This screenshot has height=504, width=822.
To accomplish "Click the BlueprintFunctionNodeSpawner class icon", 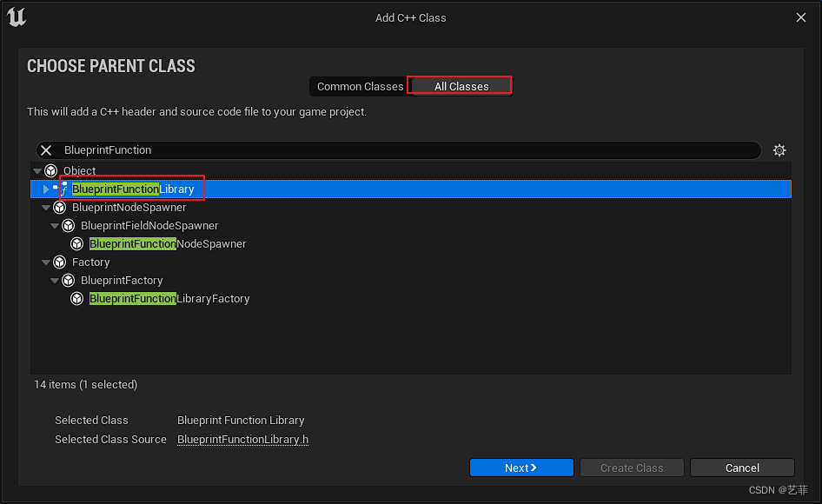I will pyautogui.click(x=77, y=244).
